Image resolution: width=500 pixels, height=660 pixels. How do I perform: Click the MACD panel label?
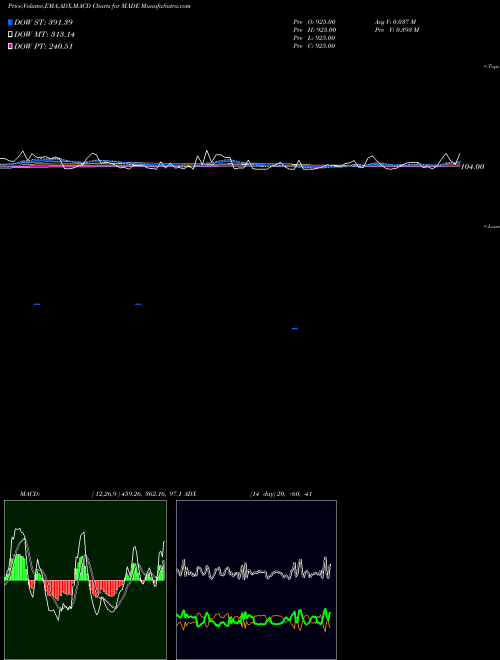click(x=30, y=494)
